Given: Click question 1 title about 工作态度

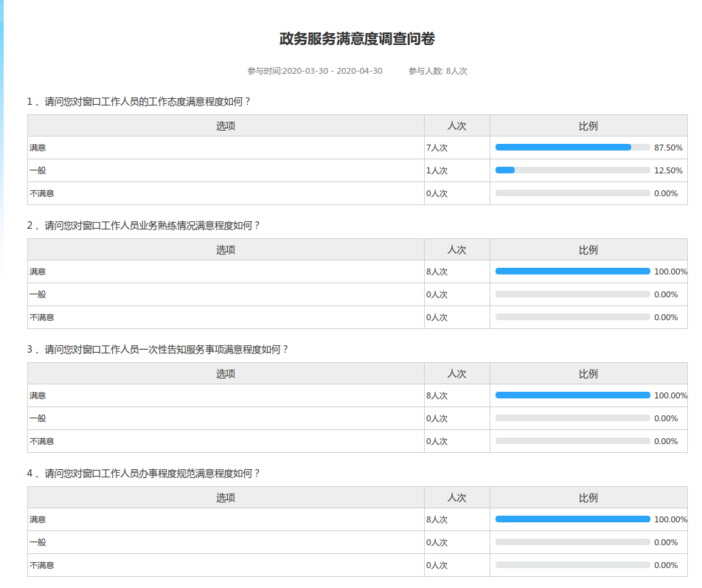Looking at the screenshot, I should [x=139, y=102].
